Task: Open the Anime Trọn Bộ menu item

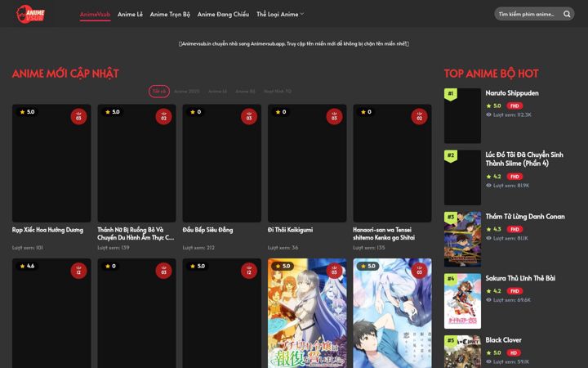Action: click(170, 14)
